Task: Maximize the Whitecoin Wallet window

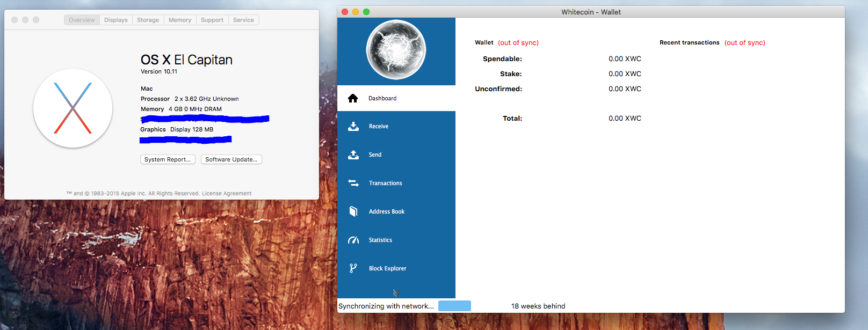Action: 366,12
